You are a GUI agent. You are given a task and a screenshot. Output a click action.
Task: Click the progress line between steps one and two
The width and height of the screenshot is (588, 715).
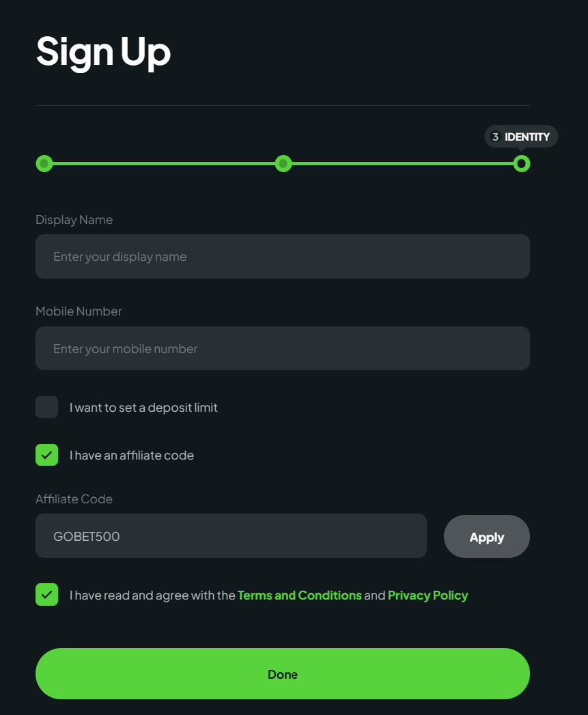164,164
